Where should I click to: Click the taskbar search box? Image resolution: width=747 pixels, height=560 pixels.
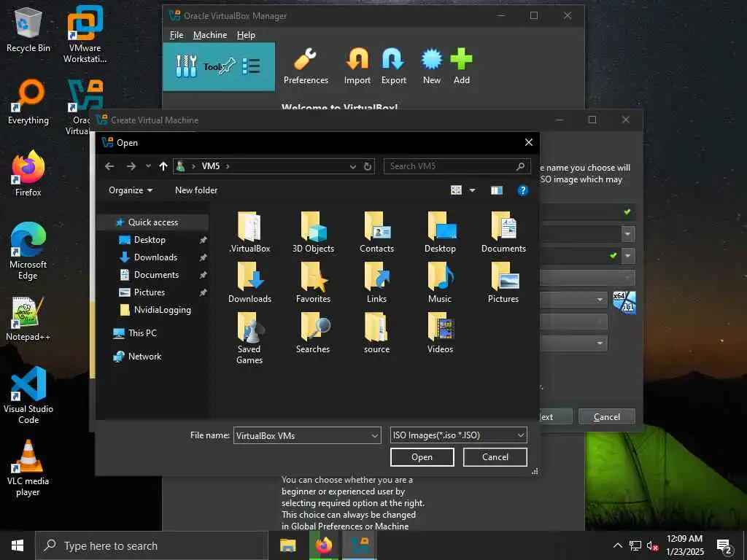[150, 545]
